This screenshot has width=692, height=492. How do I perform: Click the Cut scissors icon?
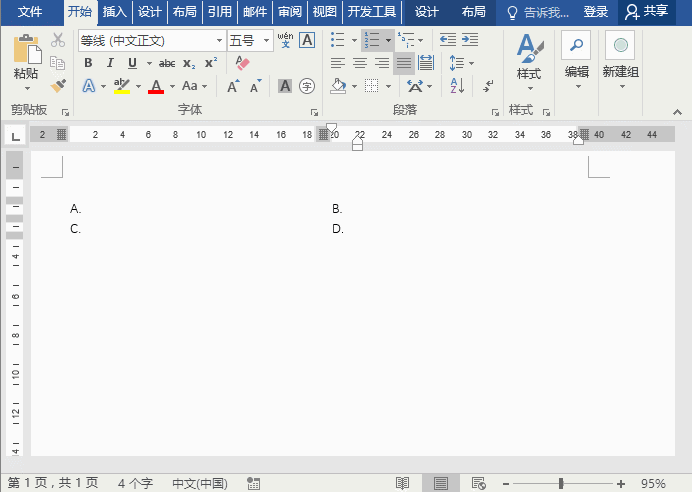click(58, 40)
